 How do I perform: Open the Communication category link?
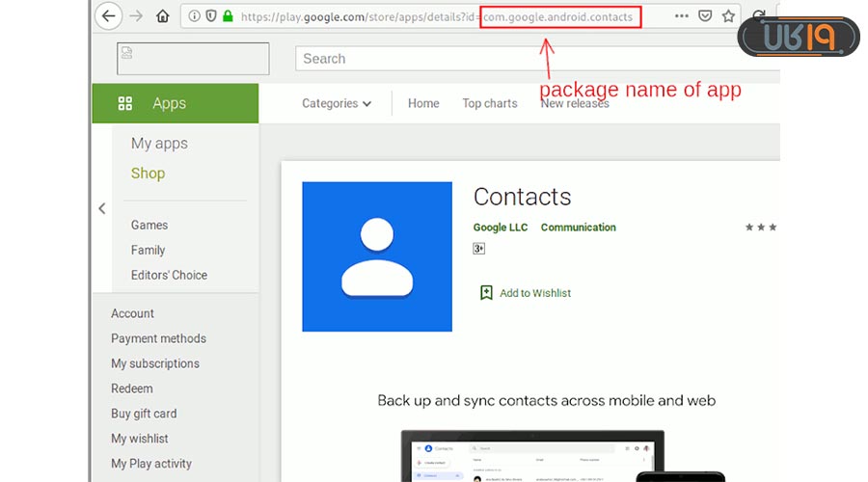coord(578,228)
